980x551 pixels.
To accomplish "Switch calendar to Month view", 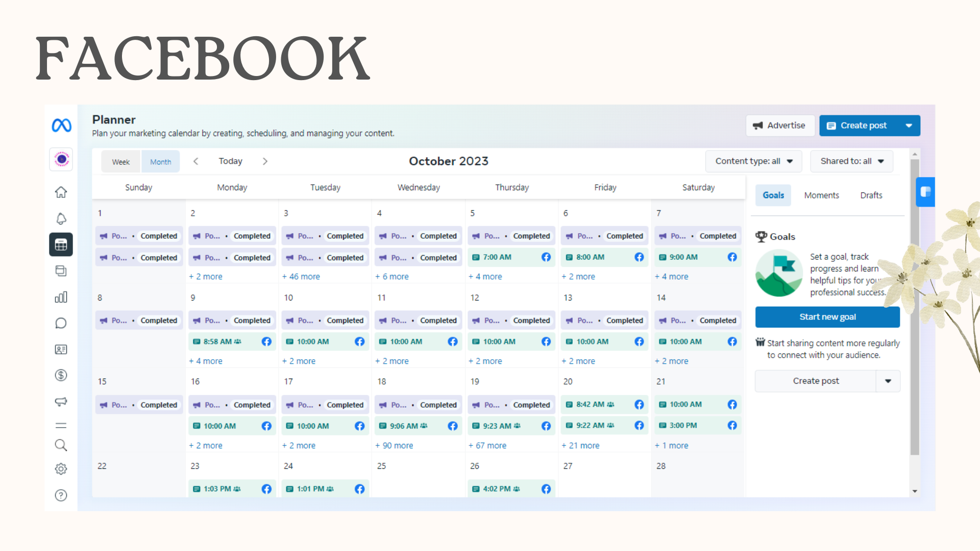I will click(160, 162).
